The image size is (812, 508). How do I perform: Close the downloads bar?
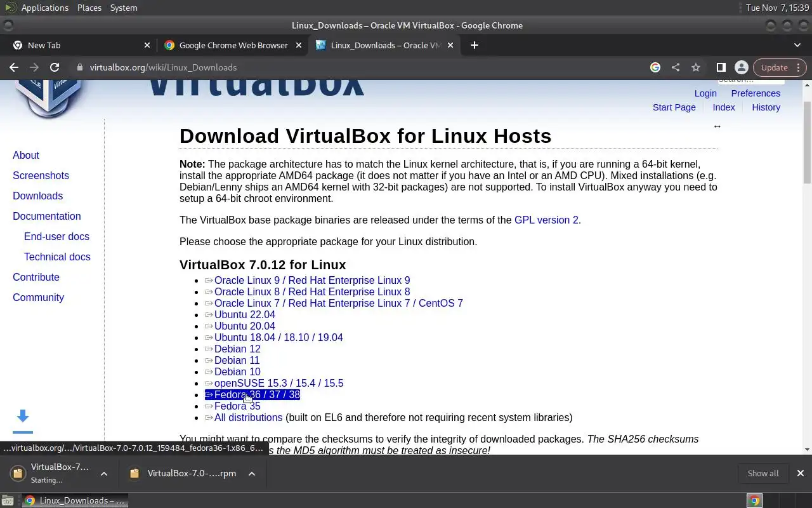(800, 473)
